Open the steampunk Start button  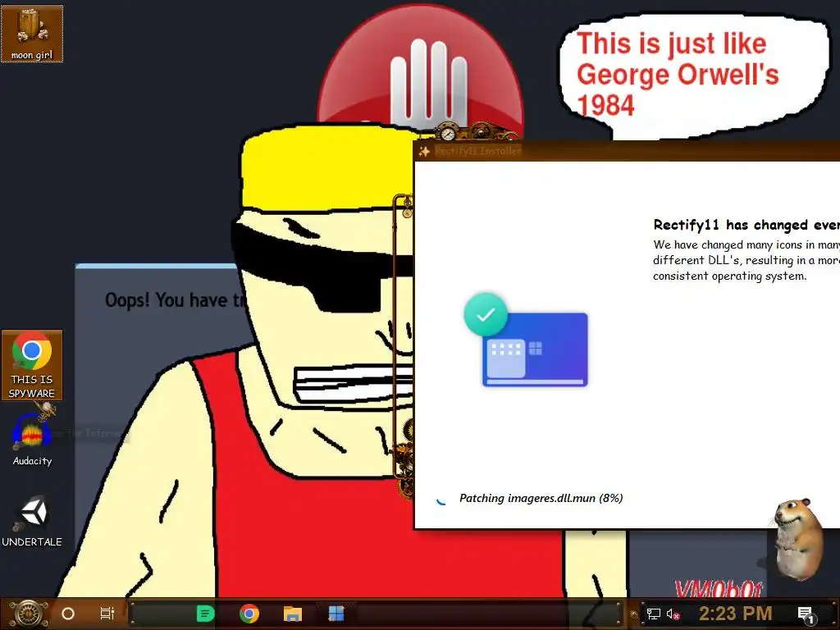point(29,614)
